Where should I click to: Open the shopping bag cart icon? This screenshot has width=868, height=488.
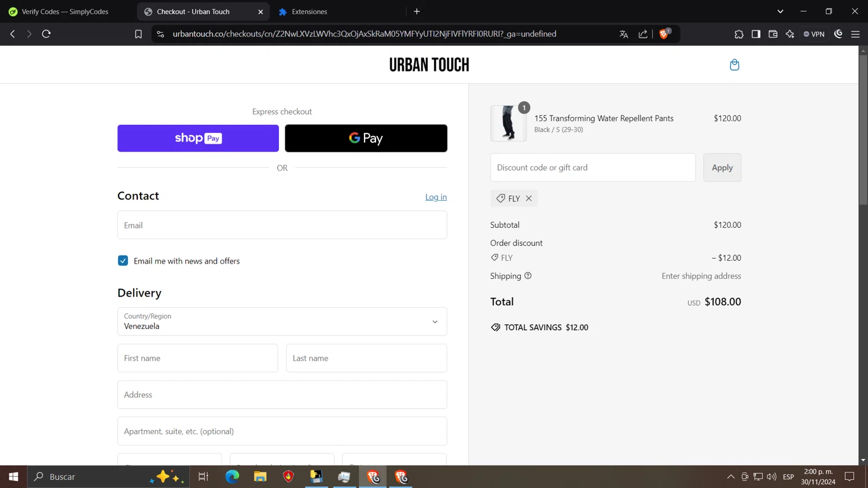click(x=734, y=65)
